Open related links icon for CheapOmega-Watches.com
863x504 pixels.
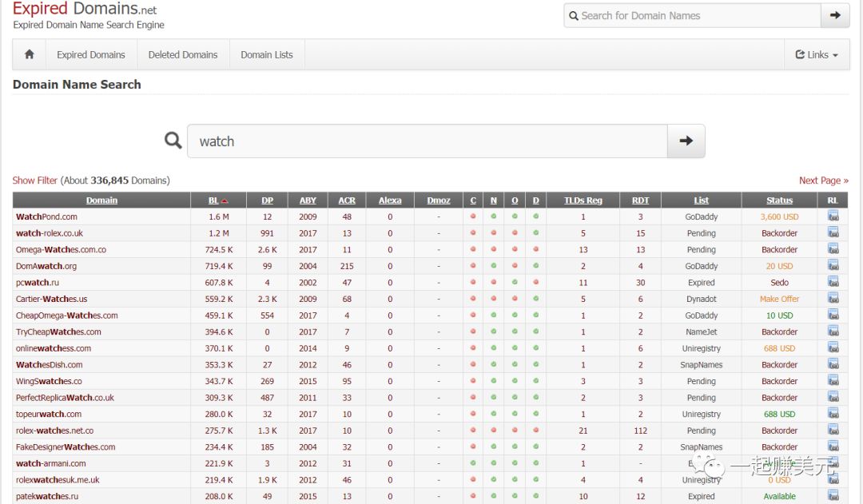(833, 315)
